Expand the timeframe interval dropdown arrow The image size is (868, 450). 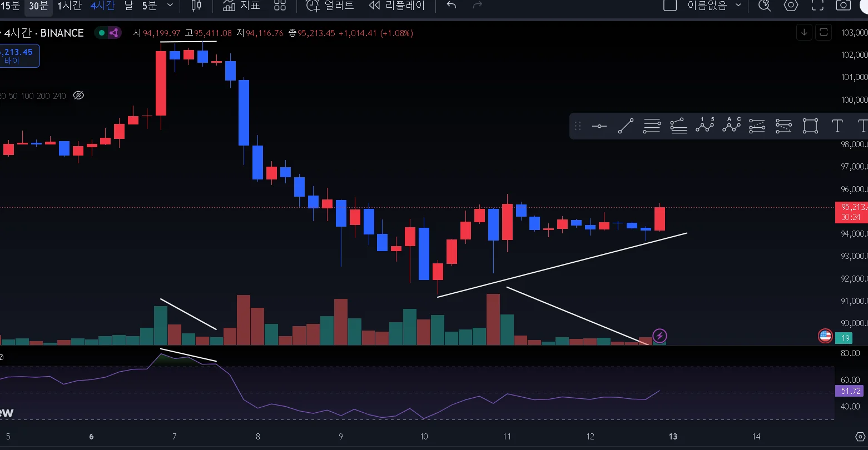click(170, 6)
